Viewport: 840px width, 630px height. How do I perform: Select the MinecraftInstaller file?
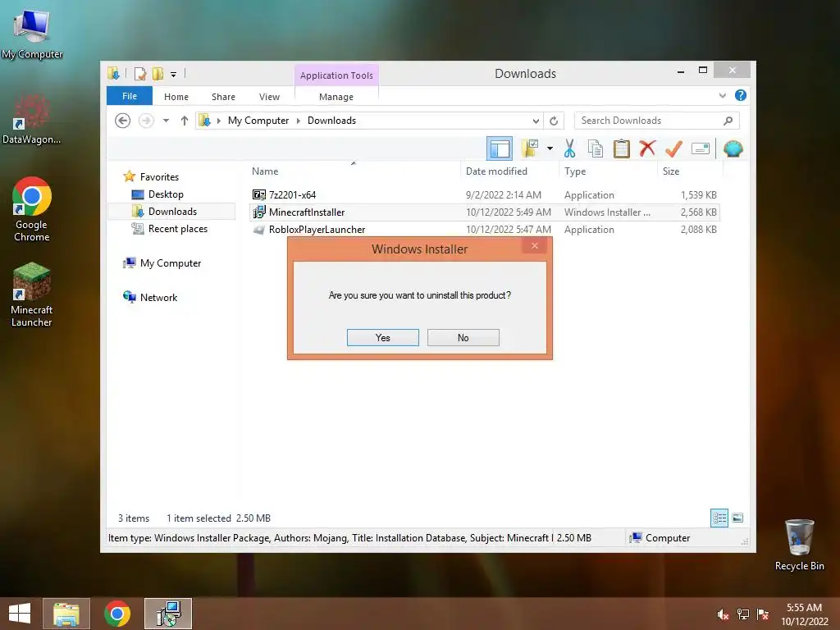click(307, 212)
